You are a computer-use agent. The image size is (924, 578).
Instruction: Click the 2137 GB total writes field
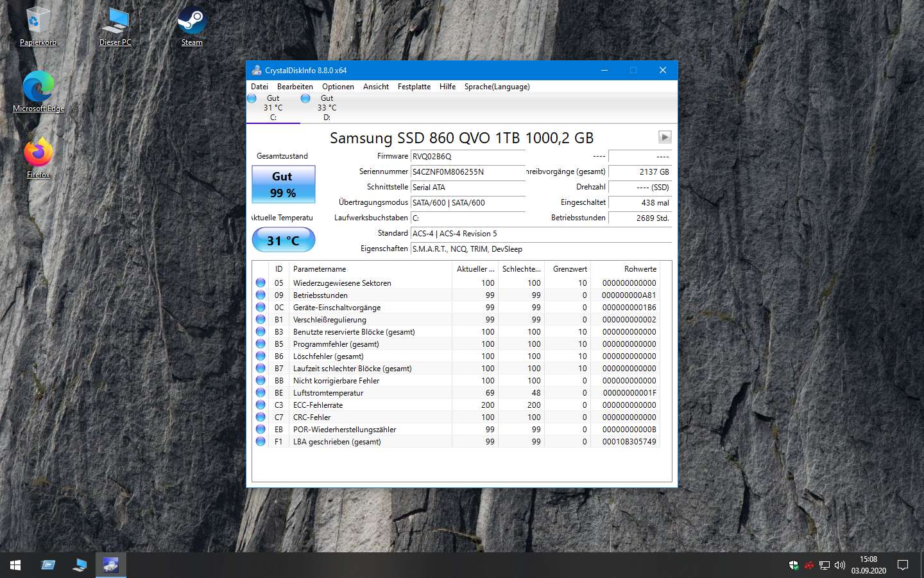640,171
